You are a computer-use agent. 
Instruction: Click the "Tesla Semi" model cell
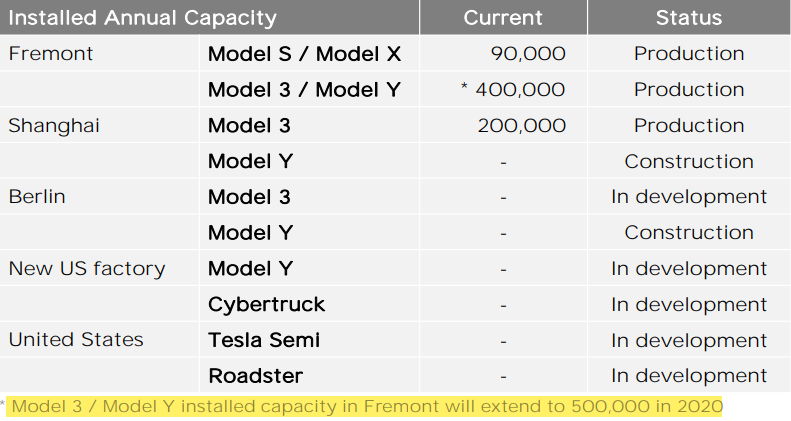coord(264,340)
